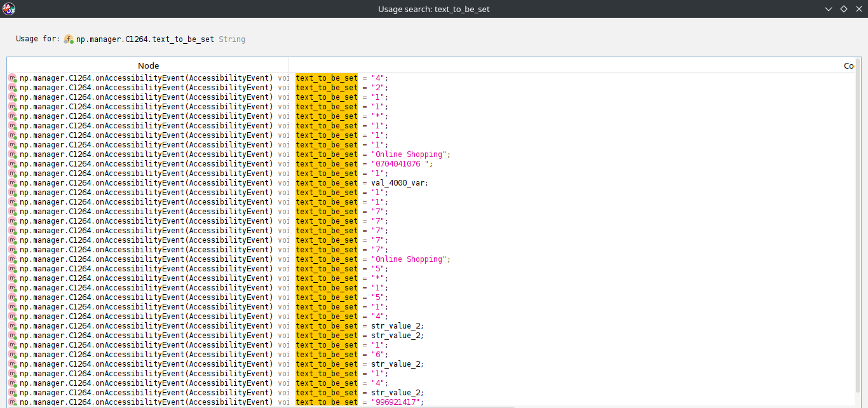This screenshot has width=868, height=408.
Task: Click the partially visible Code column header
Action: (x=848, y=65)
